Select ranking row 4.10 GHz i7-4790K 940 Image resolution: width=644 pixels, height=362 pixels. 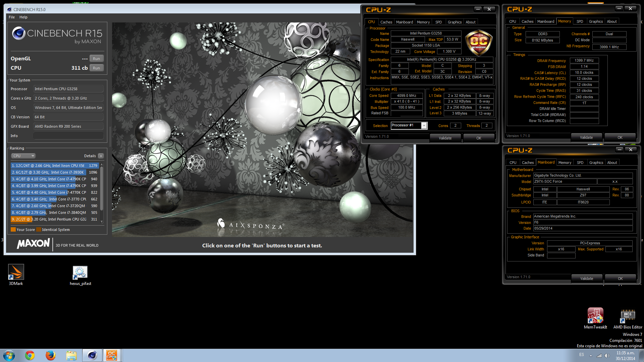(x=55, y=179)
